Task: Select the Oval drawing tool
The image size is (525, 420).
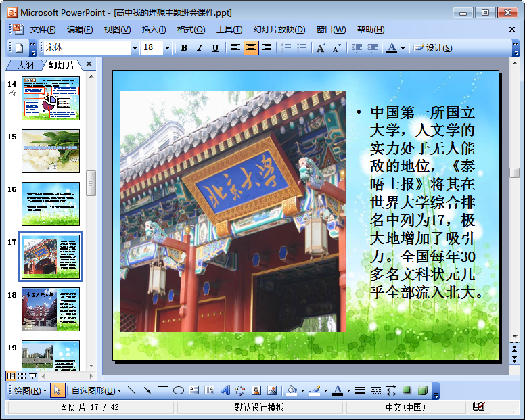Action: point(179,390)
